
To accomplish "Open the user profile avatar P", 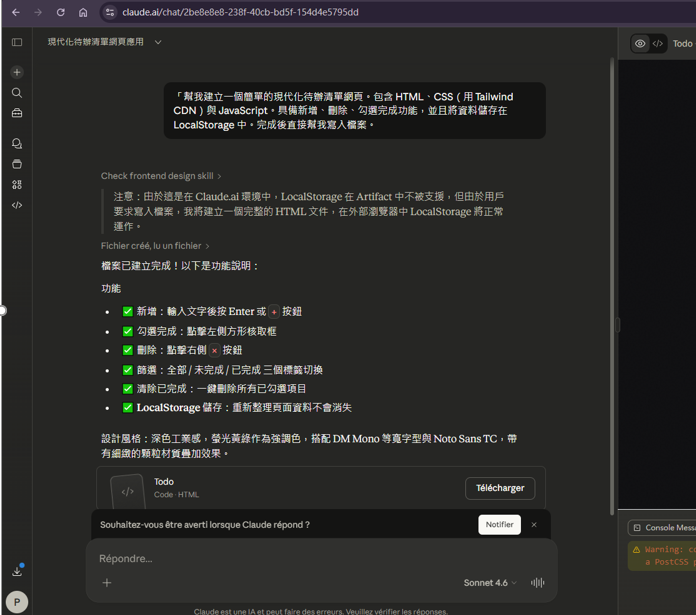I will (17, 601).
